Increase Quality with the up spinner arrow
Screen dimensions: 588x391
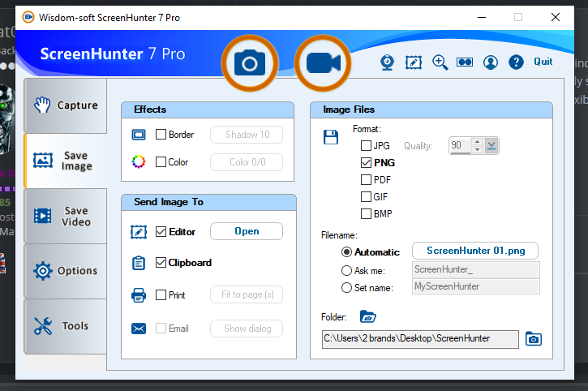click(477, 142)
